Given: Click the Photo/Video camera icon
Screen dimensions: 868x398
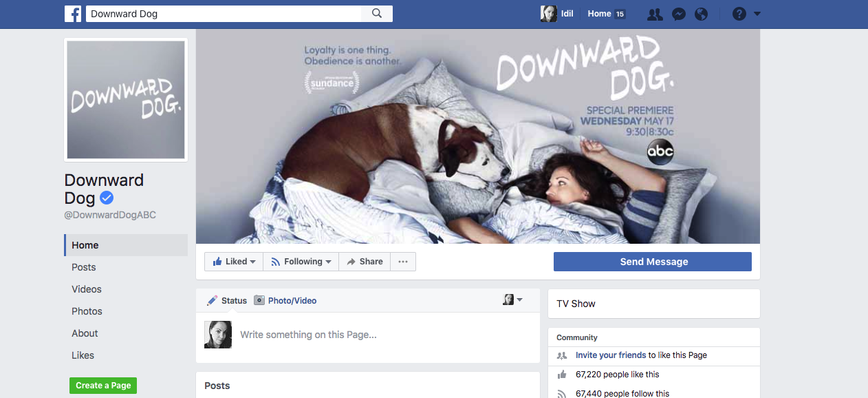Looking at the screenshot, I should [259, 300].
